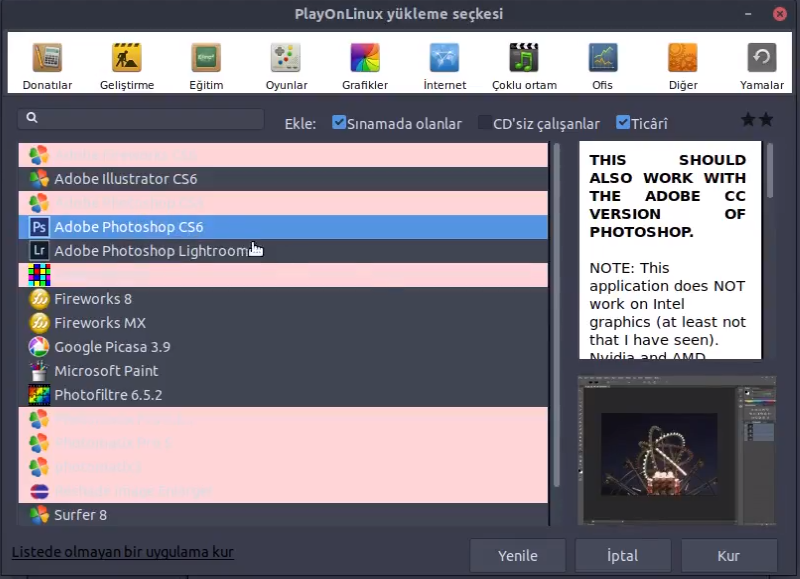Select the faded photomatix3 row
800x579 pixels.
[283, 467]
